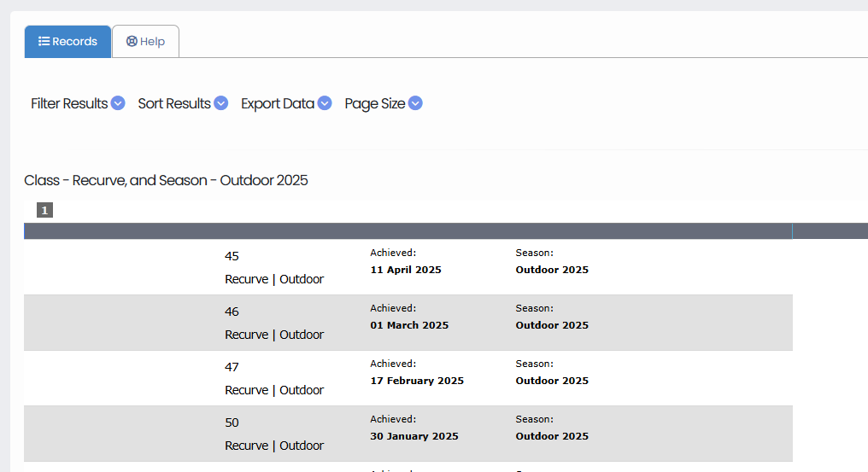The height and width of the screenshot is (472, 868).
Task: Expand the Page Size chevron
Action: point(415,103)
